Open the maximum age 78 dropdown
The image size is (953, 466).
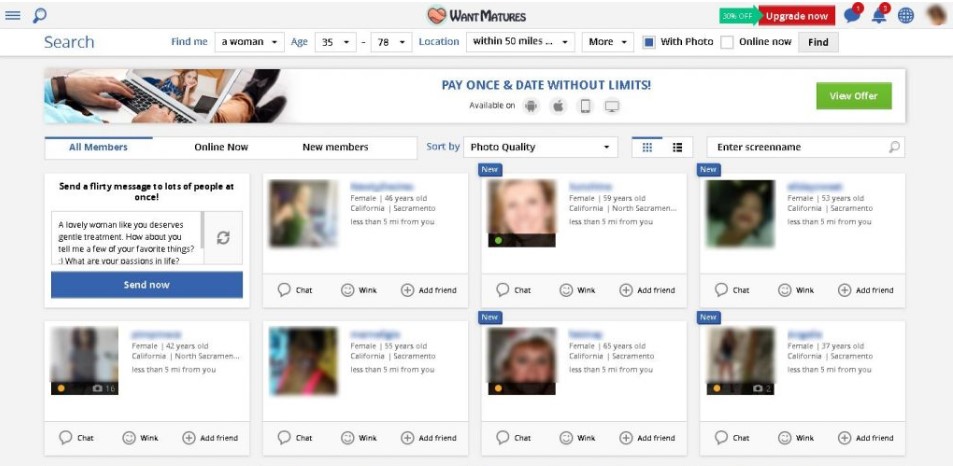(x=391, y=42)
